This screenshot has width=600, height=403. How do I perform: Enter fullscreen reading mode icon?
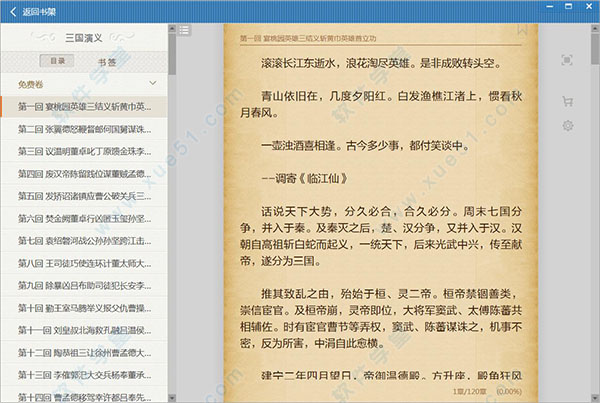point(567,60)
